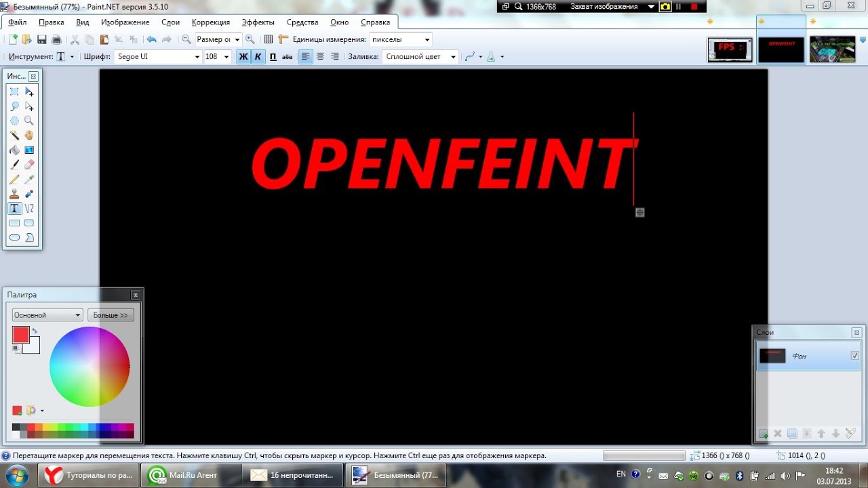Select the Freeform Shape tool
The height and width of the screenshot is (488, 868).
click(x=29, y=238)
